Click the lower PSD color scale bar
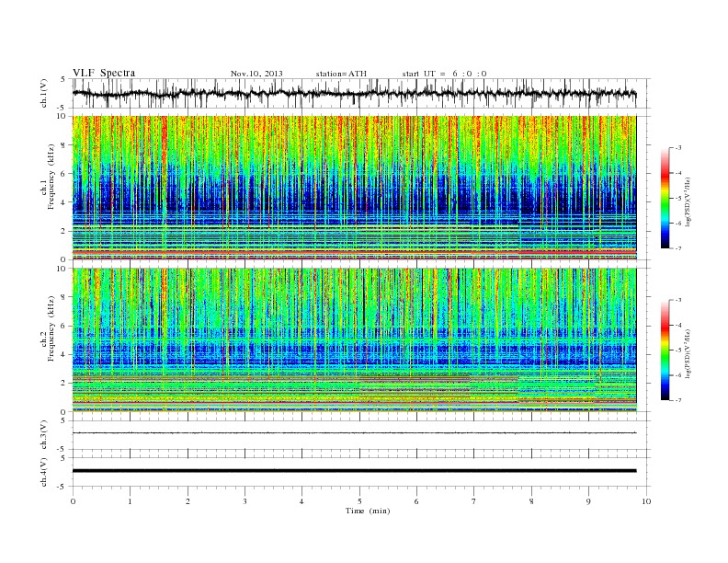 (665, 350)
